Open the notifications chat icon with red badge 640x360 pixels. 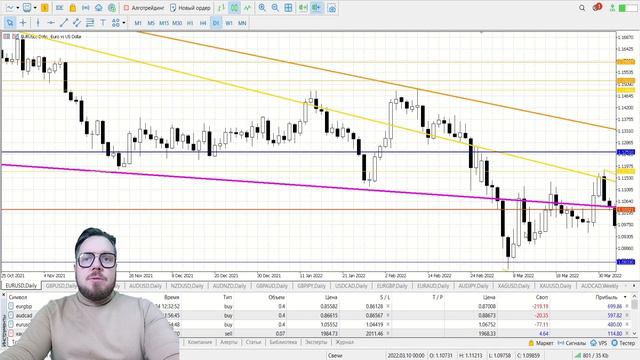[x=597, y=7]
